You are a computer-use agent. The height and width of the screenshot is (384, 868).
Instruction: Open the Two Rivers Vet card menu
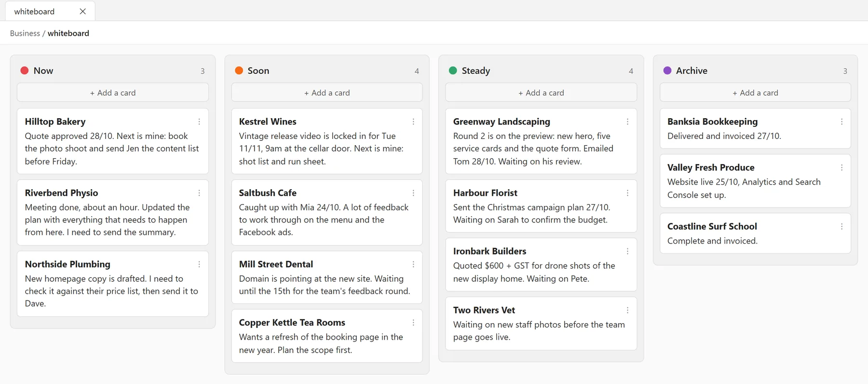(627, 310)
